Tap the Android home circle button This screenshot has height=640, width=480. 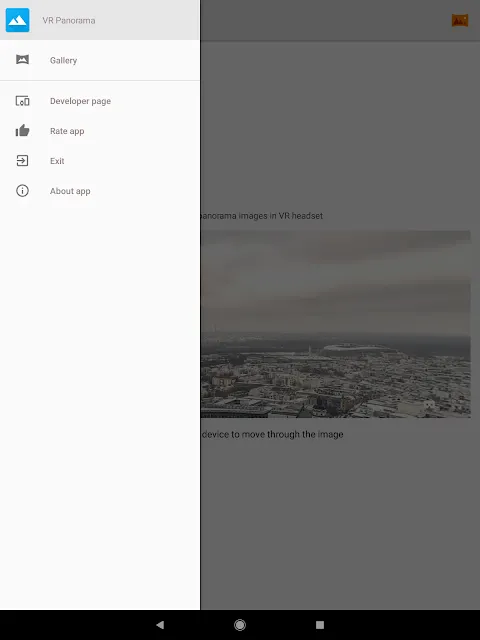click(240, 624)
